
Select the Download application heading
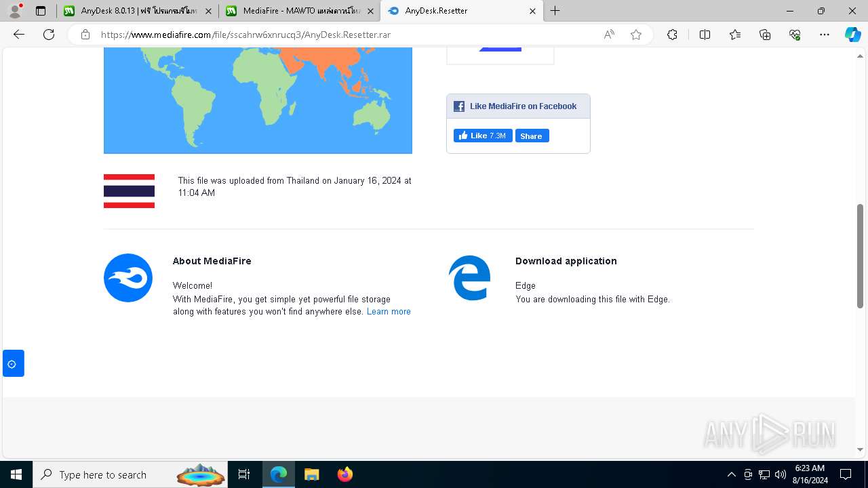[566, 261]
